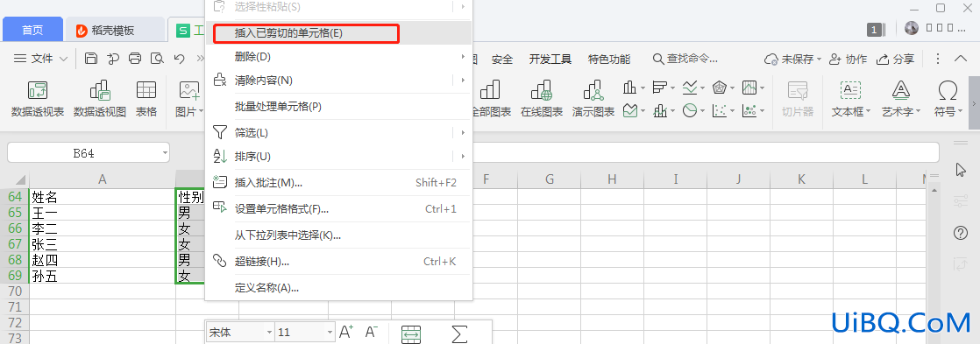Open the 特色功能 ribbon tab
The width and height of the screenshot is (980, 344).
(608, 60)
